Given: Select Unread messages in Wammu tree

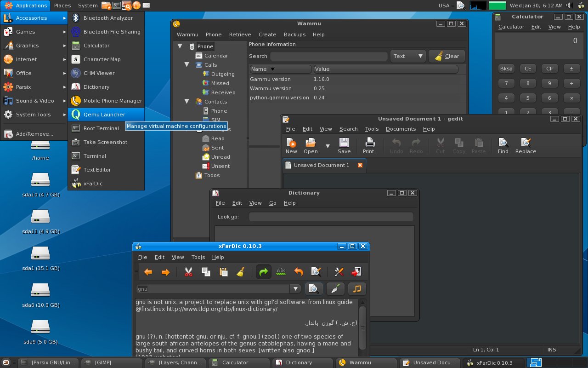Looking at the screenshot, I should click(220, 157).
